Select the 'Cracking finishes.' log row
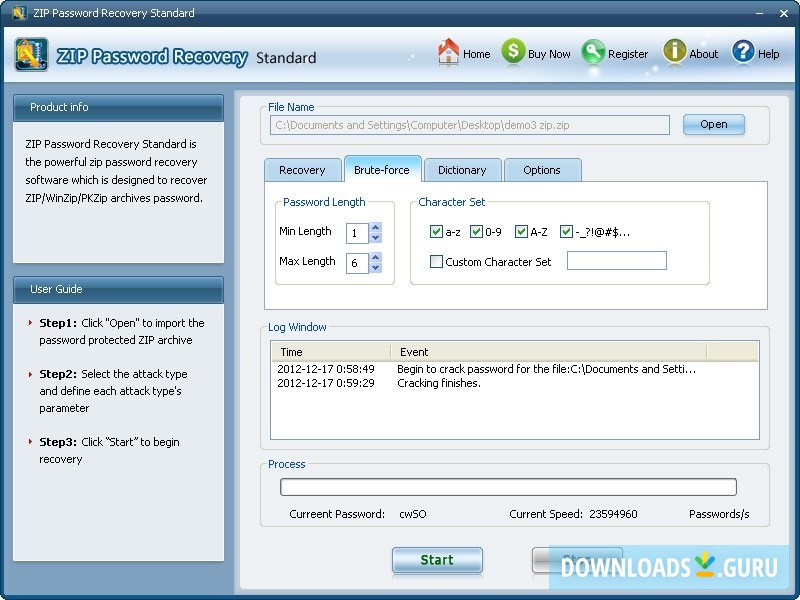This screenshot has width=800, height=600. point(514,383)
